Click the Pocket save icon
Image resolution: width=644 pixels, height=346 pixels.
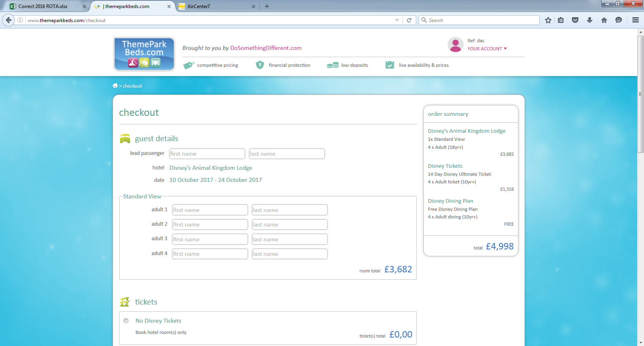click(x=575, y=20)
